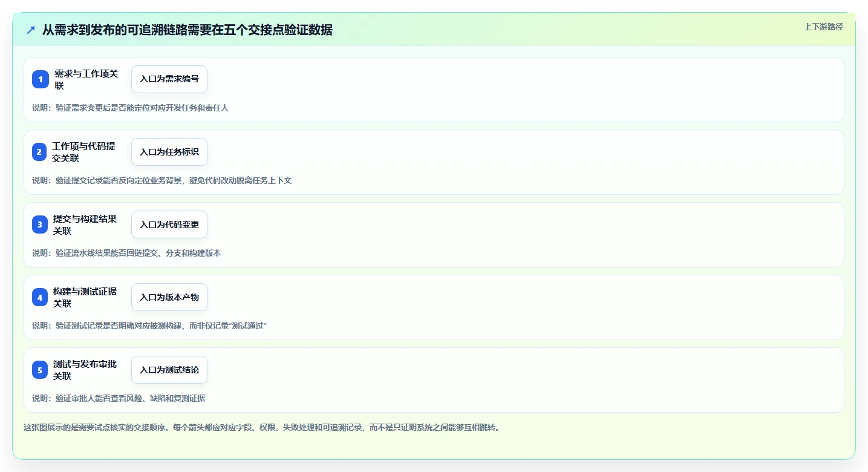The image size is (868, 472).
Task: Click the title 从需求到发布的可追溯链路需要在五个交接点验证数据
Action: [188, 30]
